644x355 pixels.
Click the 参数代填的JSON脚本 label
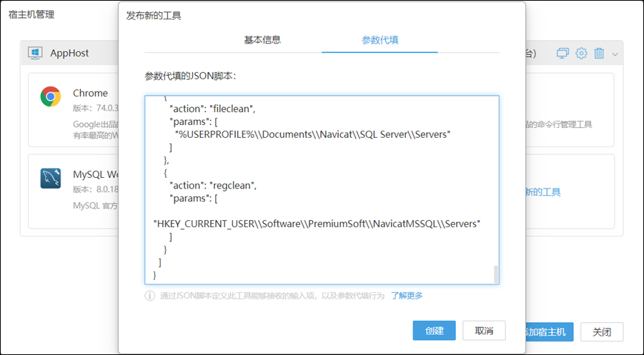point(190,76)
